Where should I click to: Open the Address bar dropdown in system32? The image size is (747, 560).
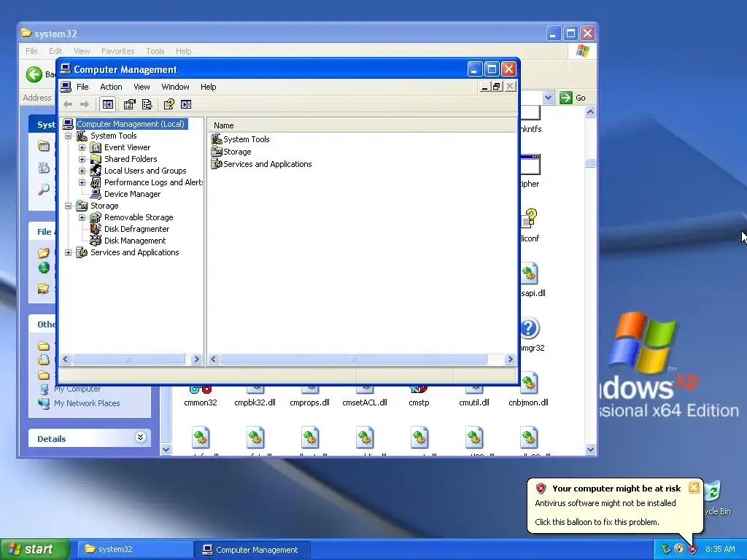(x=548, y=98)
